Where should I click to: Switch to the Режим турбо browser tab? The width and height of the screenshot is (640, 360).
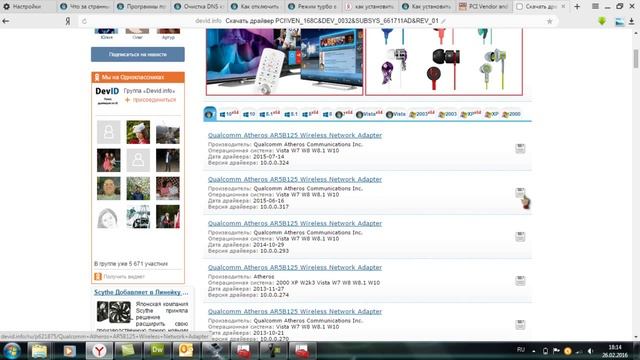click(312, 7)
